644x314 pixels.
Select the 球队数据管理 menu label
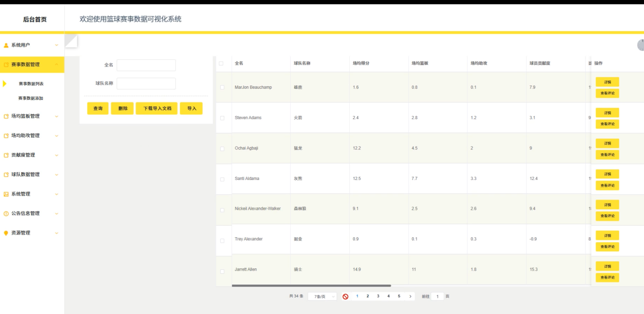(25, 175)
